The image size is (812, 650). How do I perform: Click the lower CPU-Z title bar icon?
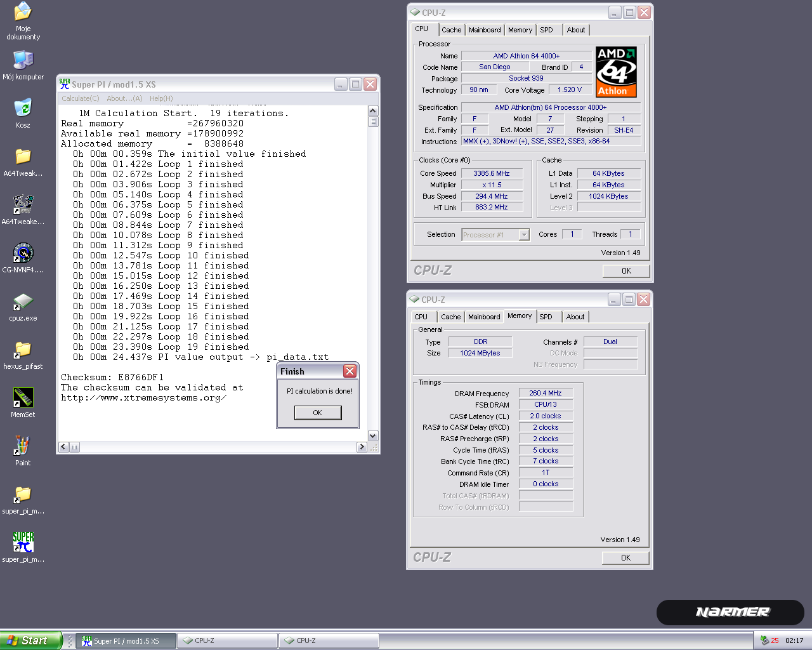(415, 299)
